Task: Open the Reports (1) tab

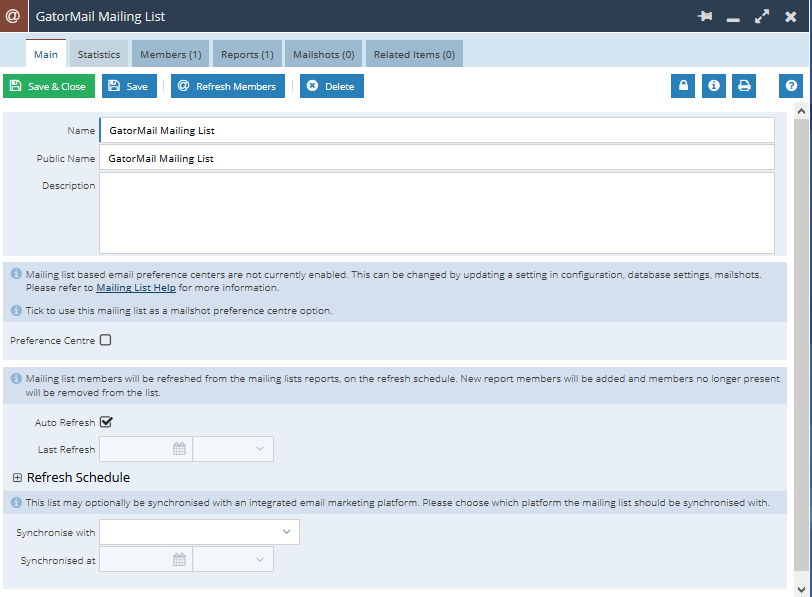Action: pos(247,54)
